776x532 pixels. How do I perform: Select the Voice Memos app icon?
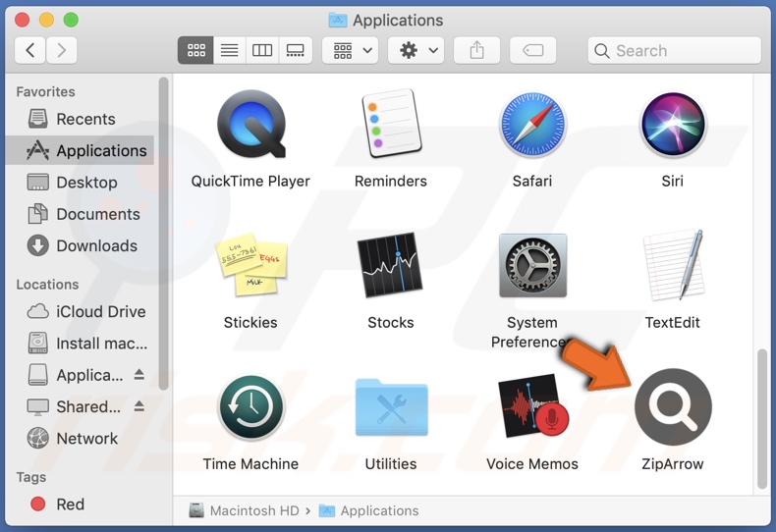pos(533,405)
